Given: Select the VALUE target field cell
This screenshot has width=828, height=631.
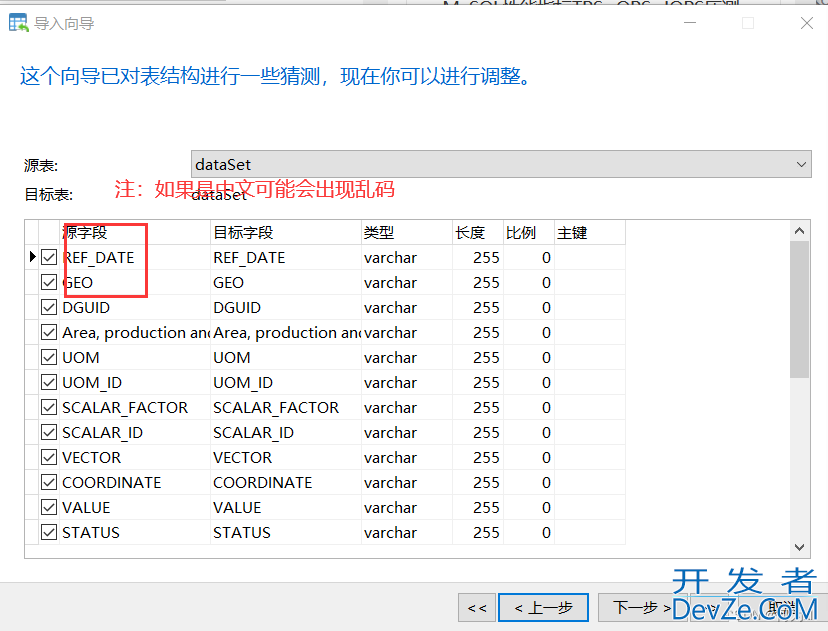Looking at the screenshot, I should click(286, 507).
